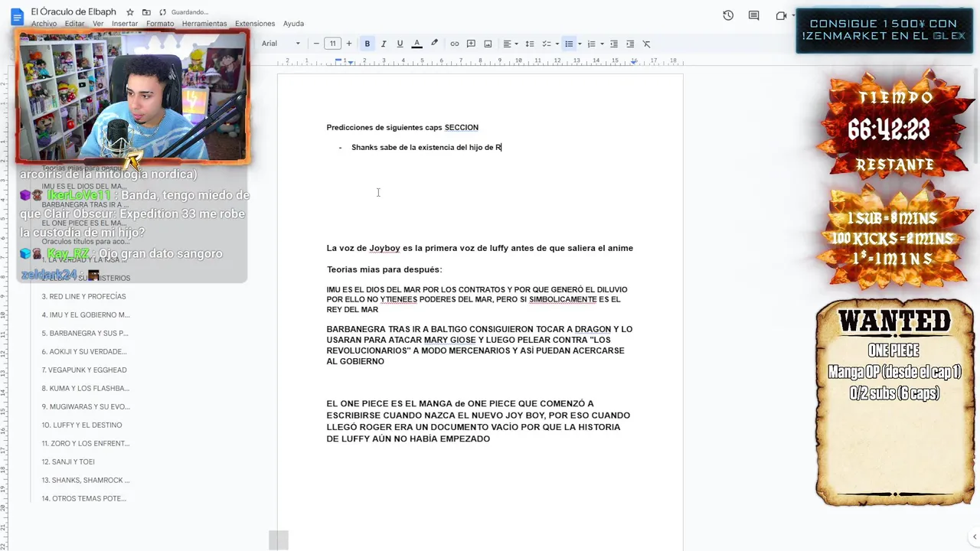Move the document to a folder
Screen dimensions: 980x551
[x=146, y=12]
